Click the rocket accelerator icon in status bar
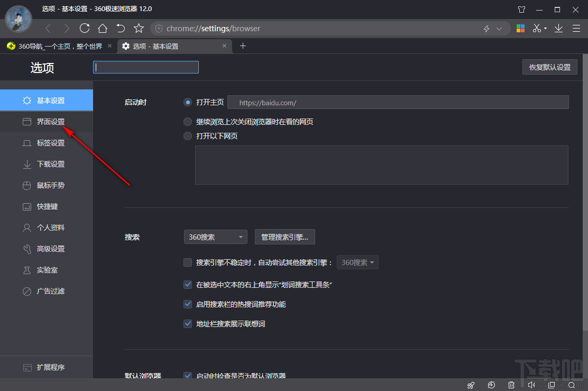 tap(471, 385)
